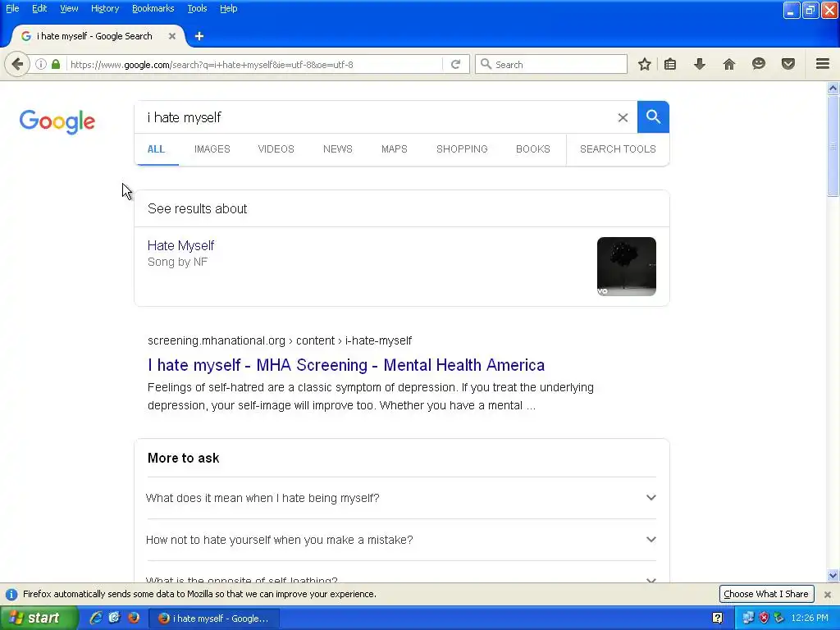
Task: Open the Downloads arrow icon
Action: tap(700, 64)
